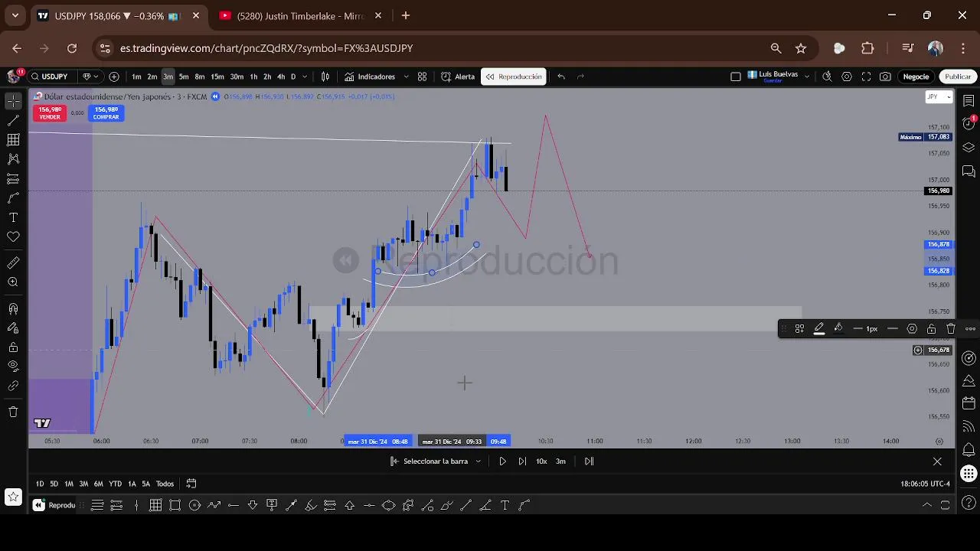
Task: Select the crosshair cursor tool
Action: pyautogui.click(x=13, y=101)
